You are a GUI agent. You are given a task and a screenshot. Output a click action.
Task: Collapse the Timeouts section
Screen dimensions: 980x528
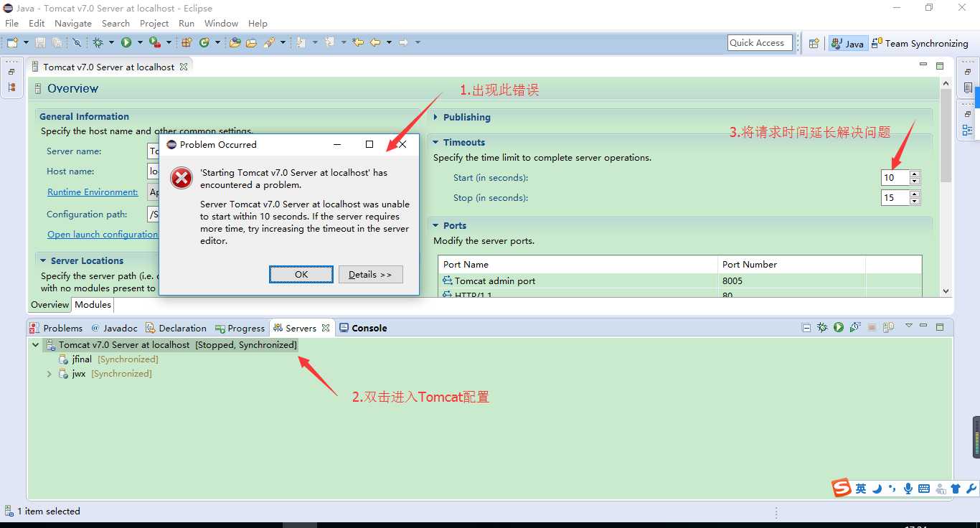point(435,142)
